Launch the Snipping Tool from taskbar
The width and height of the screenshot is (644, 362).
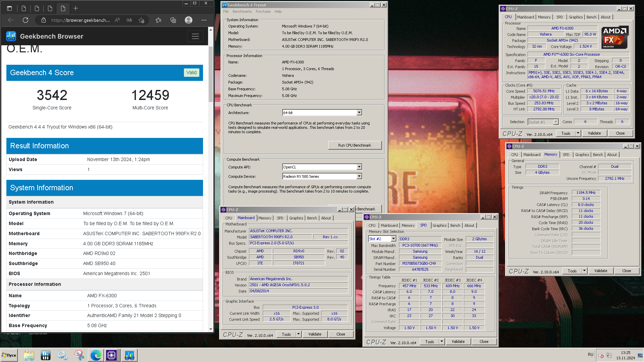point(79,355)
